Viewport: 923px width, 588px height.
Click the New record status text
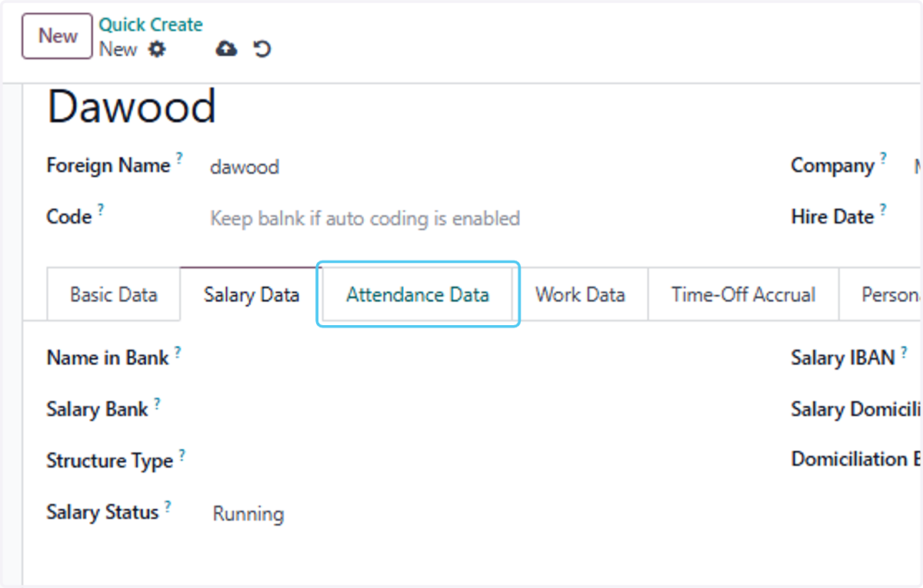pyautogui.click(x=118, y=49)
